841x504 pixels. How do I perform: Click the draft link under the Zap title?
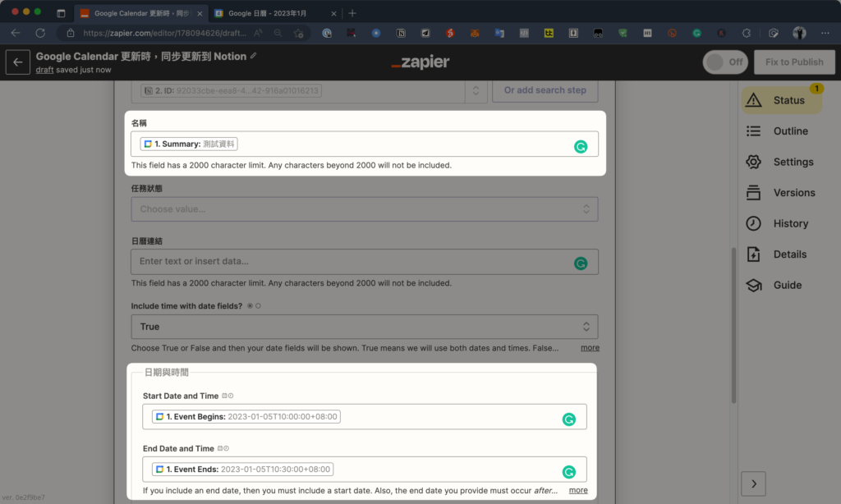coord(44,70)
